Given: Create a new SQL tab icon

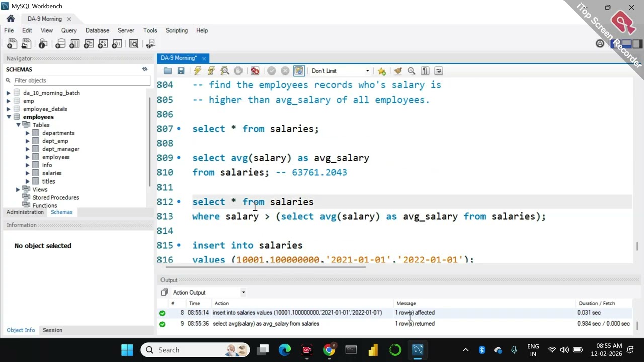Looking at the screenshot, I should click(x=12, y=44).
